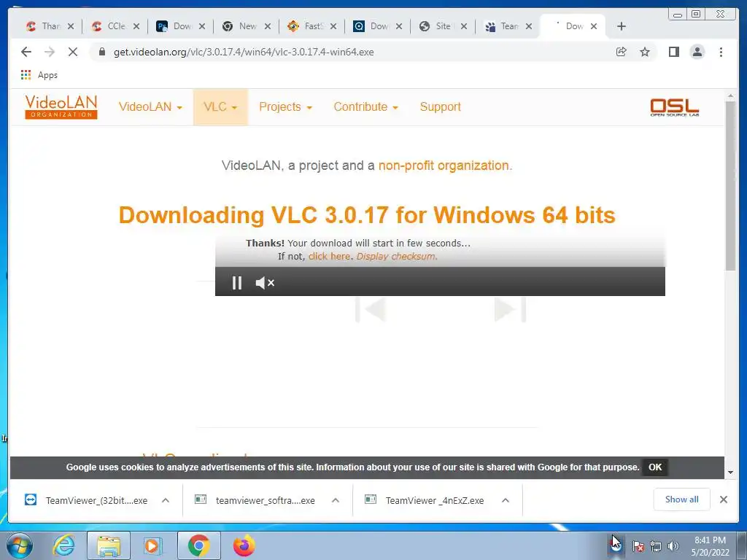The width and height of the screenshot is (747, 560).
Task: Expand the VLC dropdown menu
Action: pyautogui.click(x=220, y=106)
